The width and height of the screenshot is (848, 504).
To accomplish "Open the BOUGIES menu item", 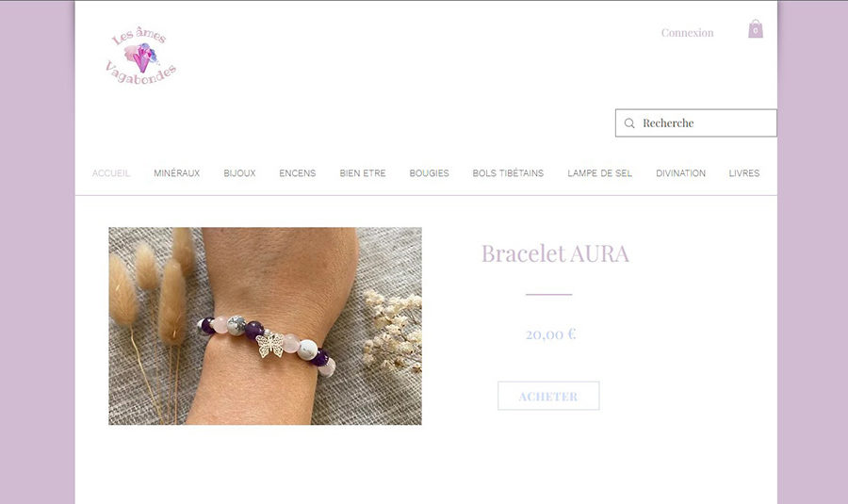I will [430, 173].
